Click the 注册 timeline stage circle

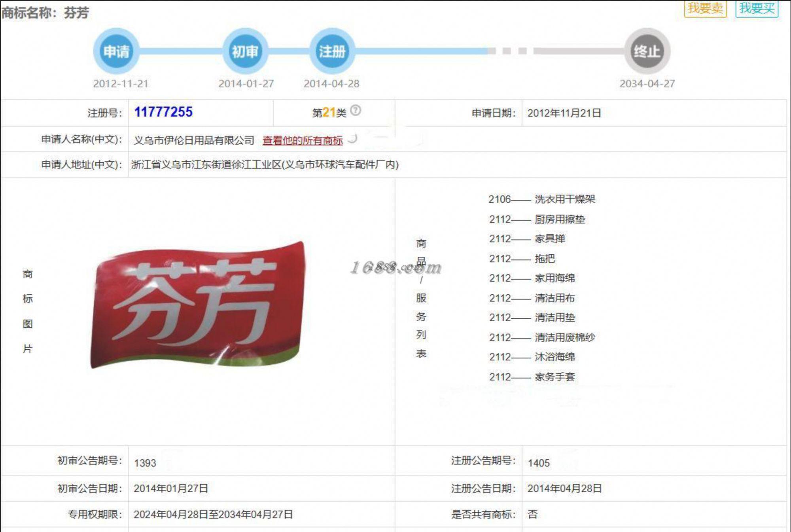332,51
